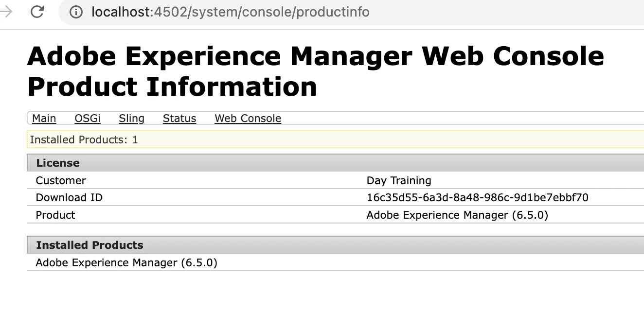Click the Product row label
644x311 pixels.
coord(55,215)
